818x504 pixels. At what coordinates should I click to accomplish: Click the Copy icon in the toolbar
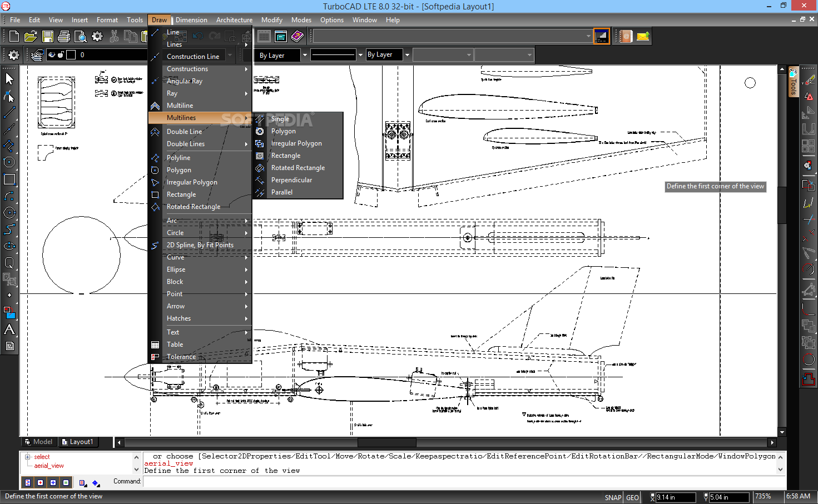point(131,37)
